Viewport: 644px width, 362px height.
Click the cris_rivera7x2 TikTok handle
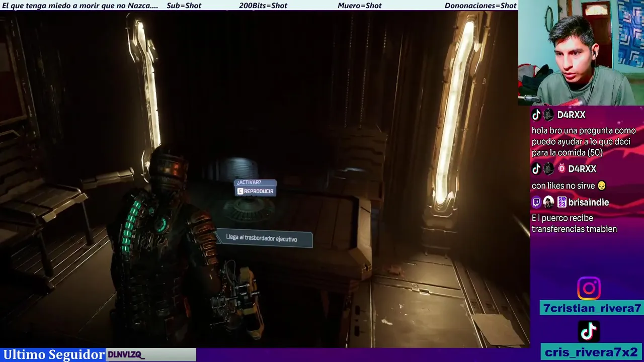pyautogui.click(x=592, y=352)
